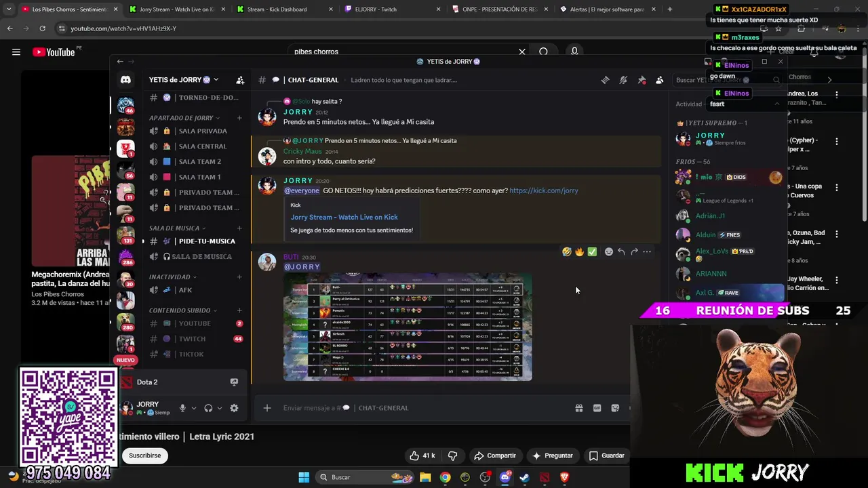
Task: Forward BUTI message icon
Action: (x=634, y=251)
